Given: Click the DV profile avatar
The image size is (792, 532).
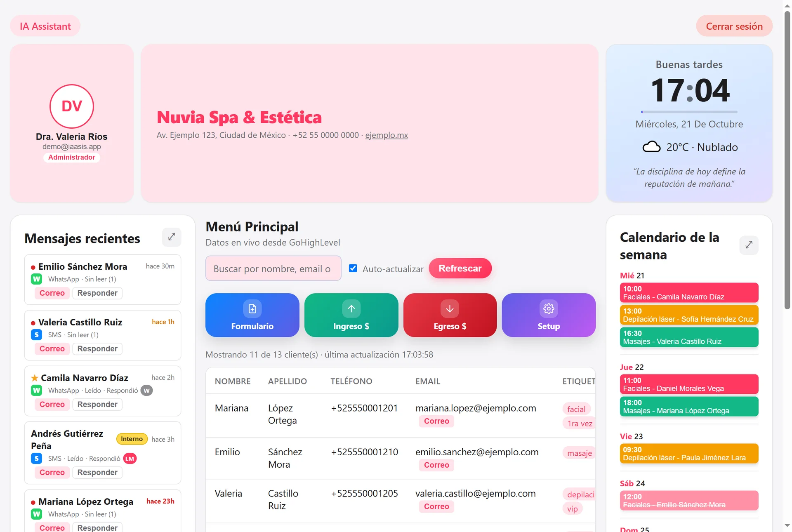Looking at the screenshot, I should coord(72,106).
